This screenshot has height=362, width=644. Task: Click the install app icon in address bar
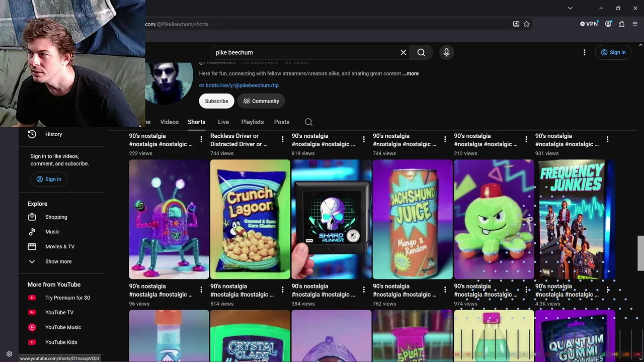[516, 24]
